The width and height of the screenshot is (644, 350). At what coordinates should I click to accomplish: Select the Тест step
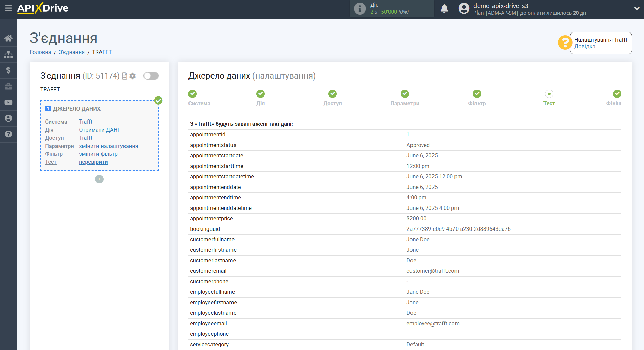click(x=549, y=94)
